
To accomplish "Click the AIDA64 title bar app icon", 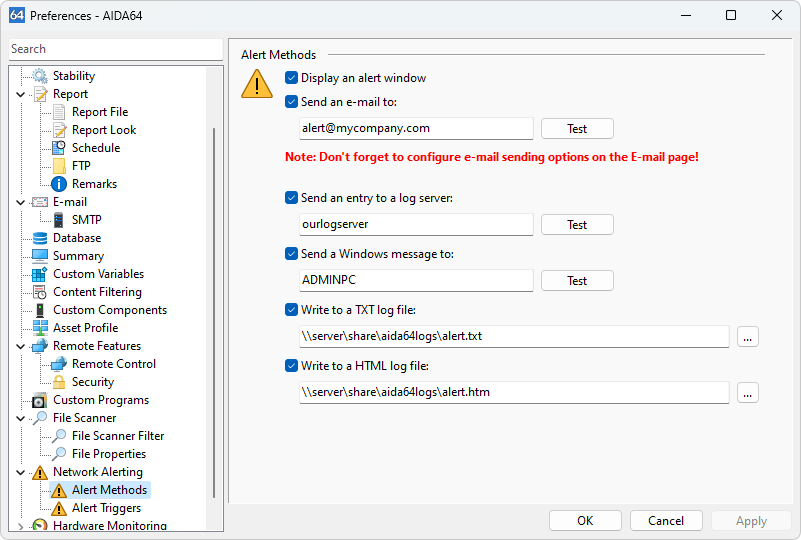I will coord(17,15).
